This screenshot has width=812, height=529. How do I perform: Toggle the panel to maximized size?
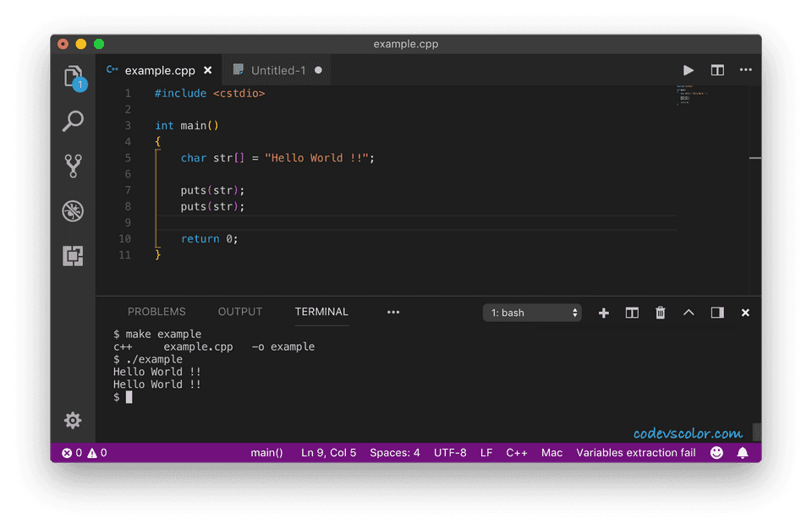tap(716, 312)
